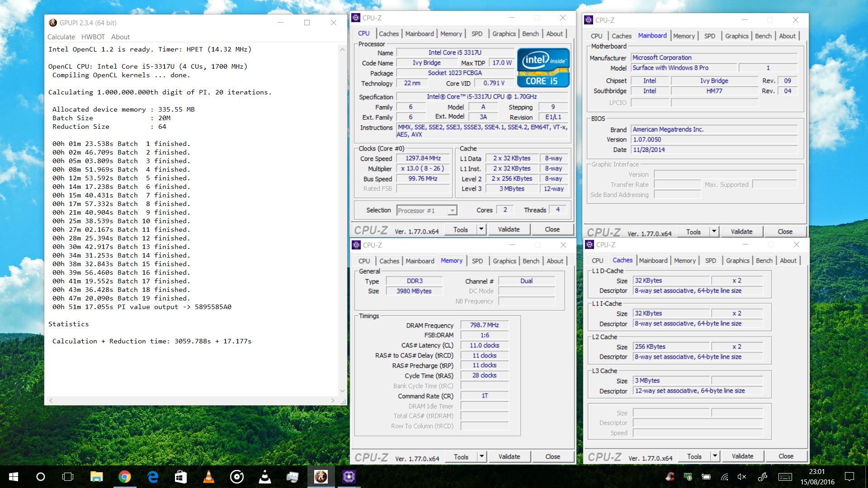Open the Calculate menu in GPUPI
868x488 pixels.
click(x=61, y=37)
